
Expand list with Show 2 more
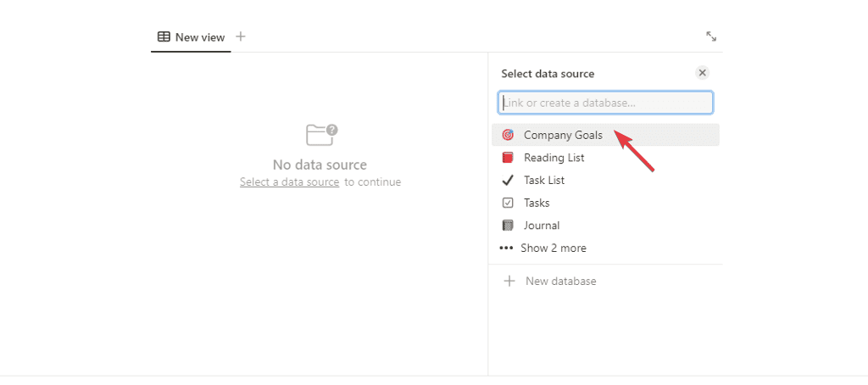coord(553,248)
